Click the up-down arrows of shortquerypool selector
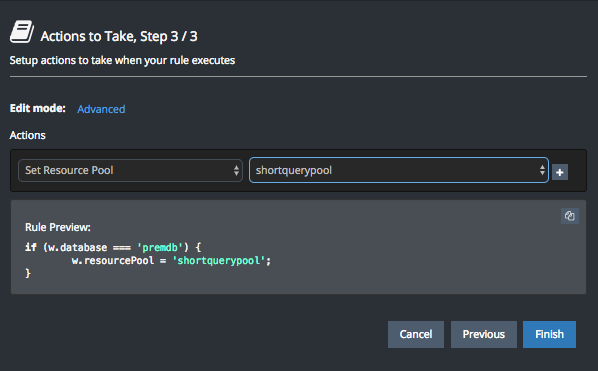Image resolution: width=598 pixels, height=371 pixels. (542, 170)
